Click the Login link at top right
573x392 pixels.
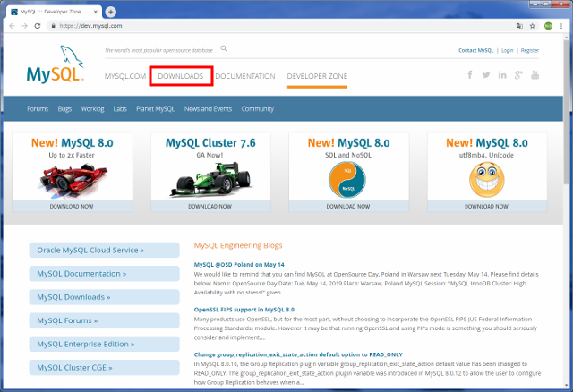[508, 51]
